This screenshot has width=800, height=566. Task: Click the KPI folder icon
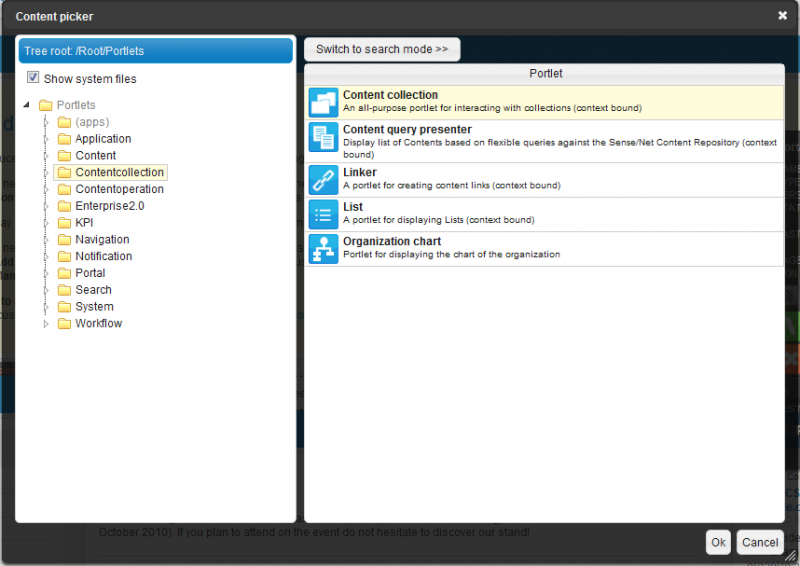[64, 223]
